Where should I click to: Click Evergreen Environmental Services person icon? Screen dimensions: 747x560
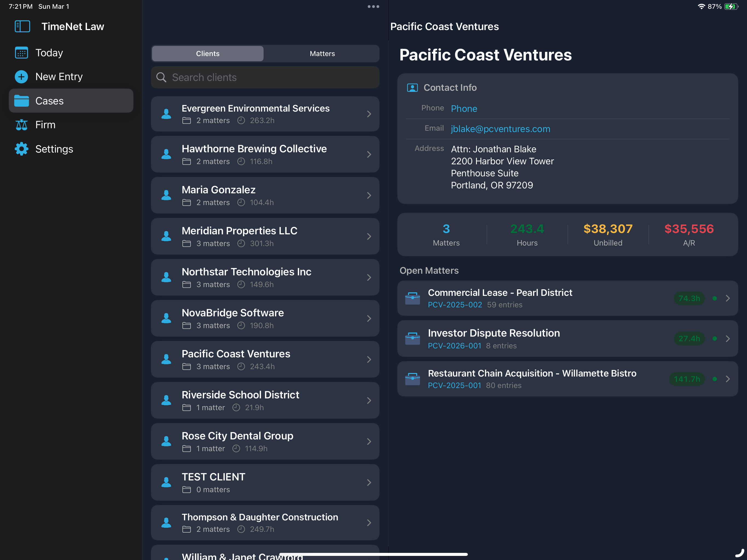coord(166,114)
